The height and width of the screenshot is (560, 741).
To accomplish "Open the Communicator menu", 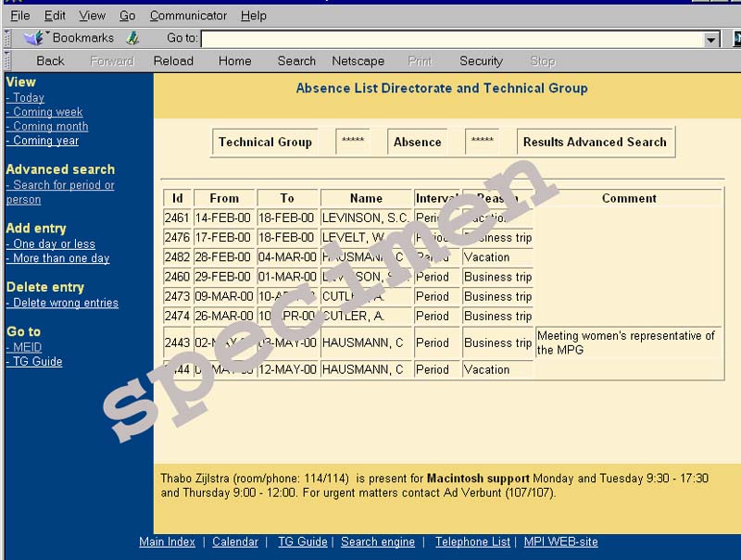I will 188,16.
